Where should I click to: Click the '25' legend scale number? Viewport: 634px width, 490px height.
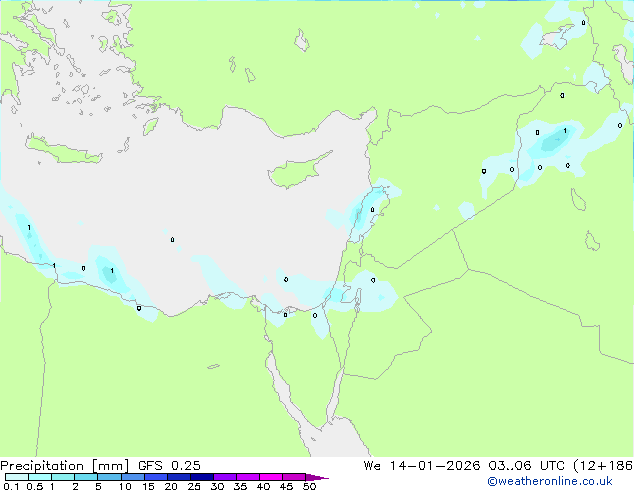pyautogui.click(x=194, y=486)
